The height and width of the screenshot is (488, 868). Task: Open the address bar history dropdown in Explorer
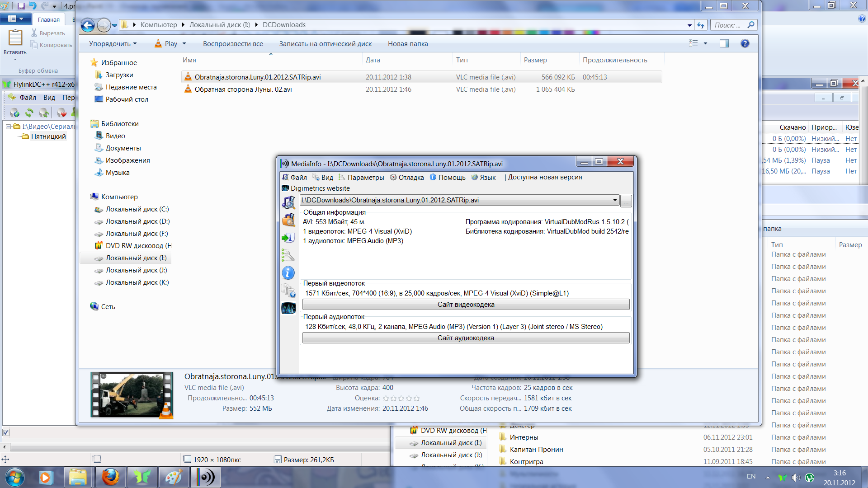689,25
